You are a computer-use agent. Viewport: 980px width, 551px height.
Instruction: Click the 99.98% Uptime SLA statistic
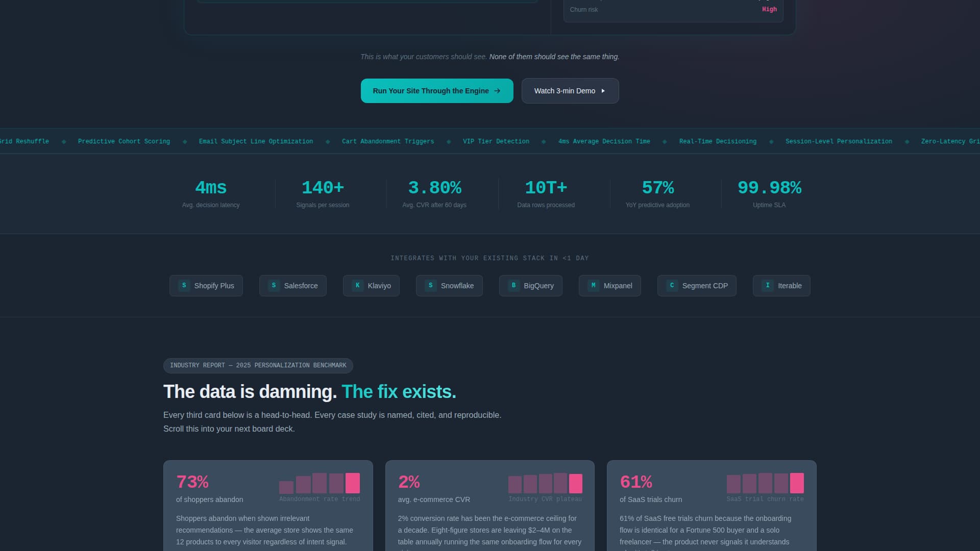point(769,193)
